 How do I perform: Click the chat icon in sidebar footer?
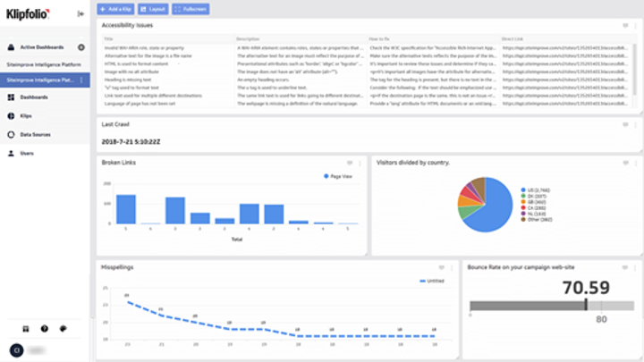[x=63, y=329]
